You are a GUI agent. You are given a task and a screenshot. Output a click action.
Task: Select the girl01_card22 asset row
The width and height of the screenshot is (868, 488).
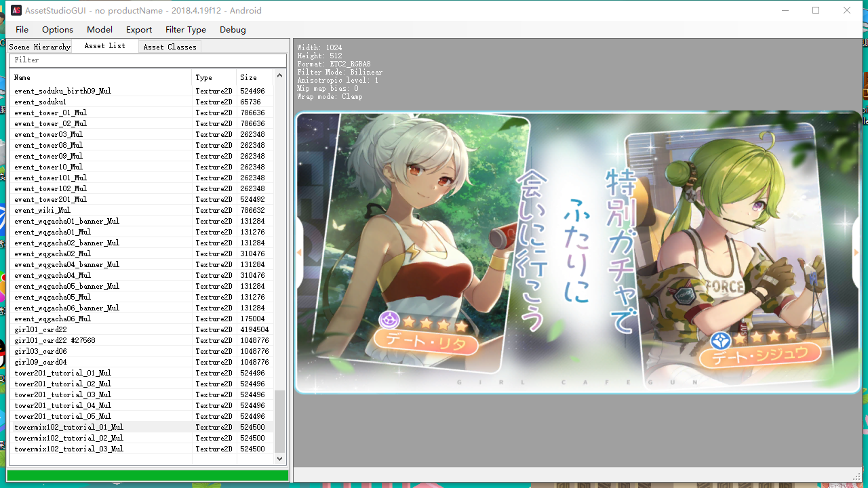click(142, 329)
